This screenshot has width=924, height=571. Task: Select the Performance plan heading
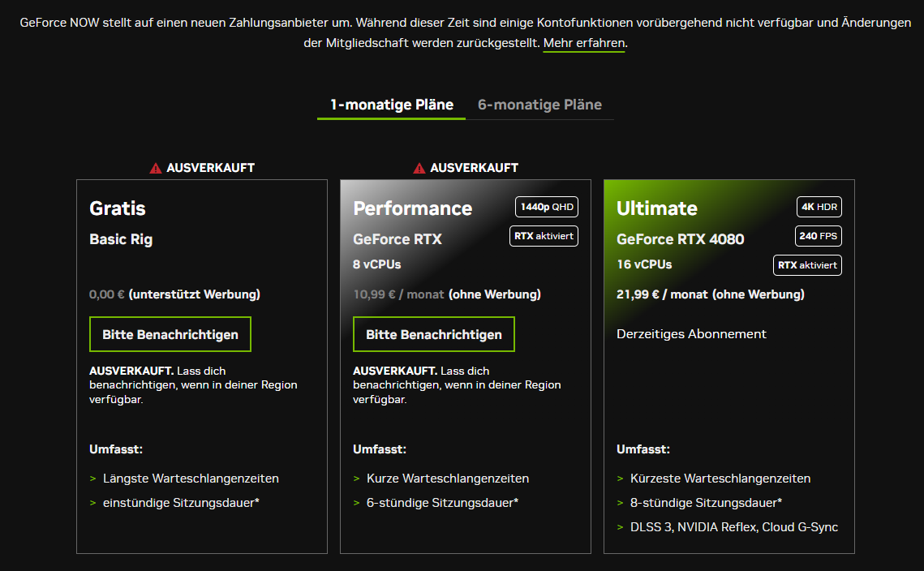412,208
